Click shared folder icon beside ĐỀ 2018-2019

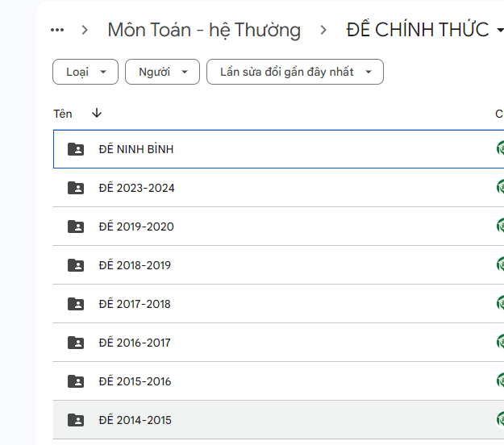pos(76,265)
